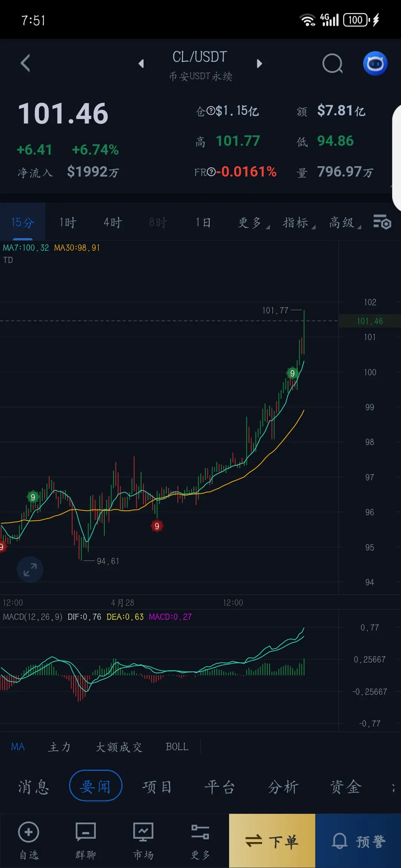Expand chart to fullscreen
Viewport: 401px width, 868px height.
[x=30, y=569]
